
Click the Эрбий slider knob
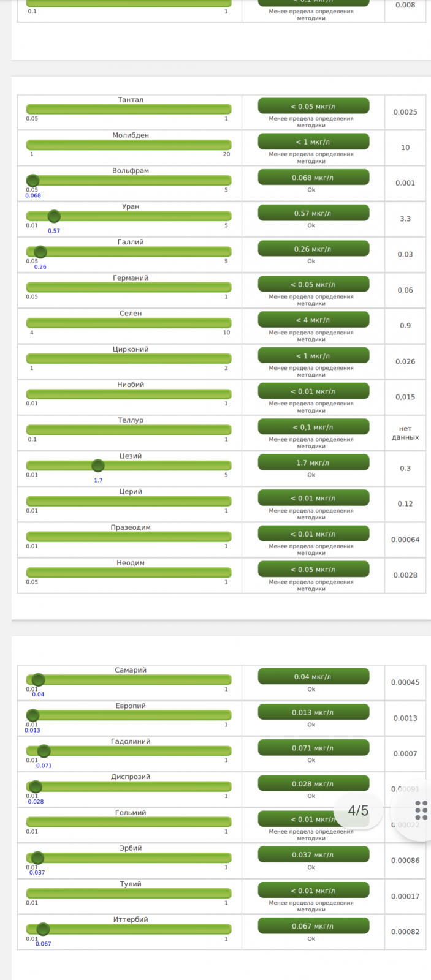37,858
